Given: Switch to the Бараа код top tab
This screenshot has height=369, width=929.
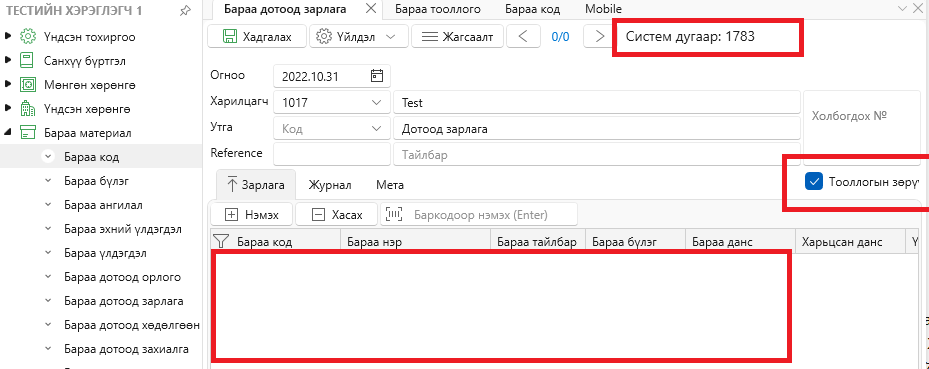Looking at the screenshot, I should pos(532,9).
